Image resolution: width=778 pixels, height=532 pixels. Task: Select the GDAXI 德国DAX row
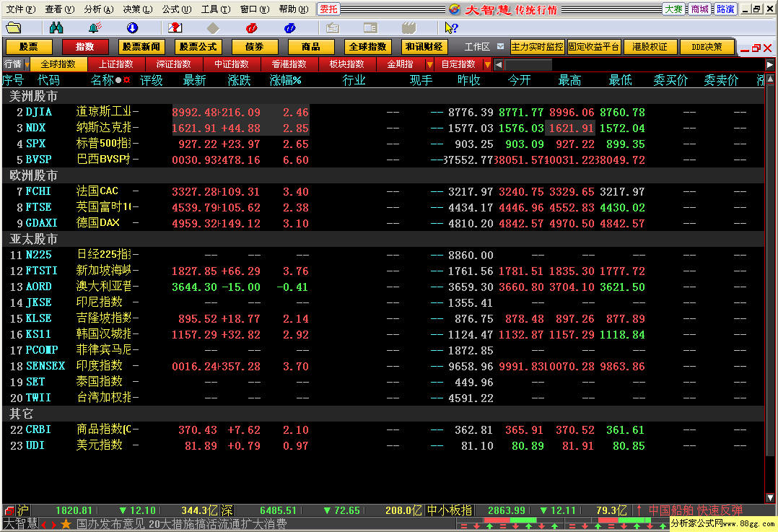[x=383, y=223]
